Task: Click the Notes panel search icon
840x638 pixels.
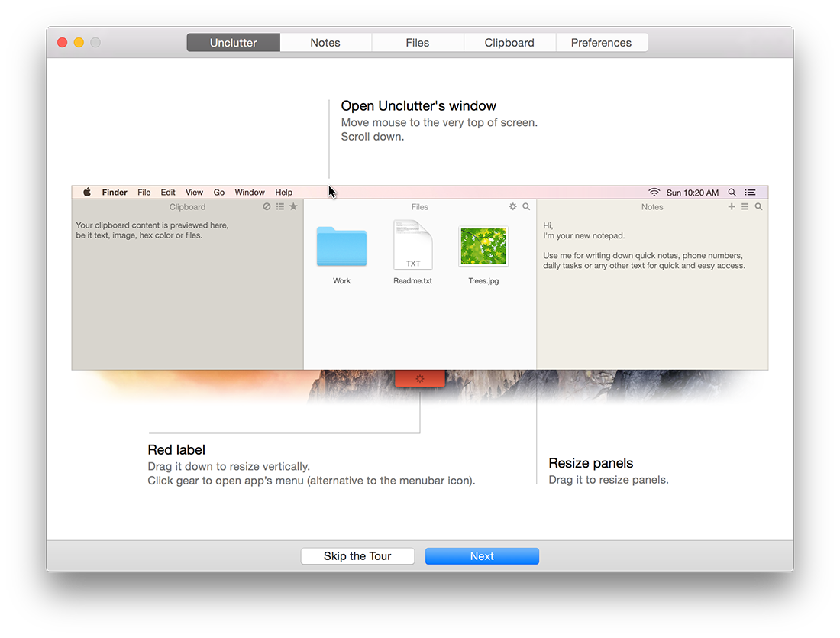Action: click(758, 206)
